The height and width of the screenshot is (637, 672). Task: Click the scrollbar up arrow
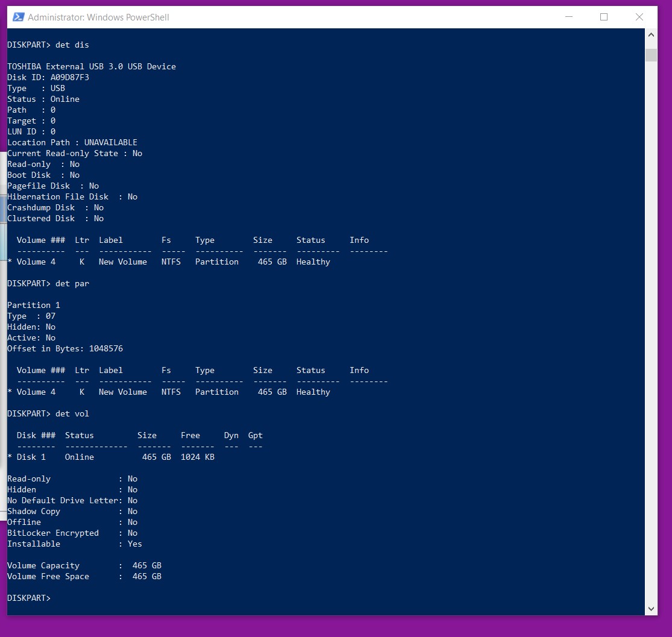point(651,36)
